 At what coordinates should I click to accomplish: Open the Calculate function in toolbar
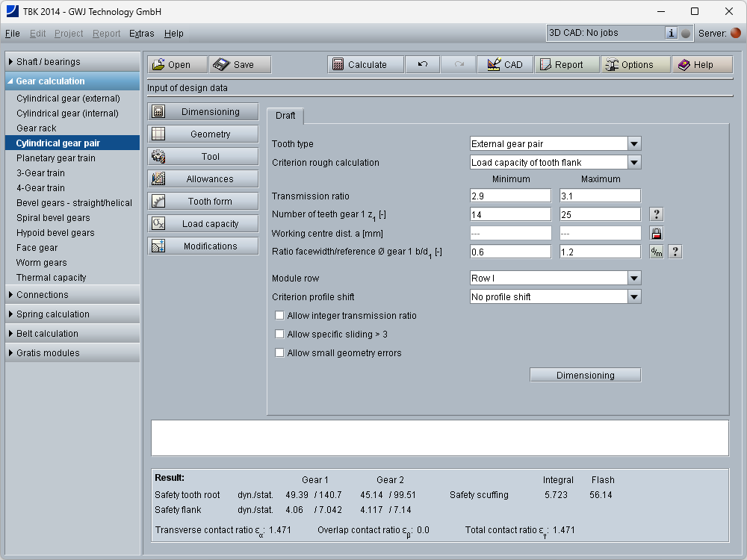pos(366,65)
